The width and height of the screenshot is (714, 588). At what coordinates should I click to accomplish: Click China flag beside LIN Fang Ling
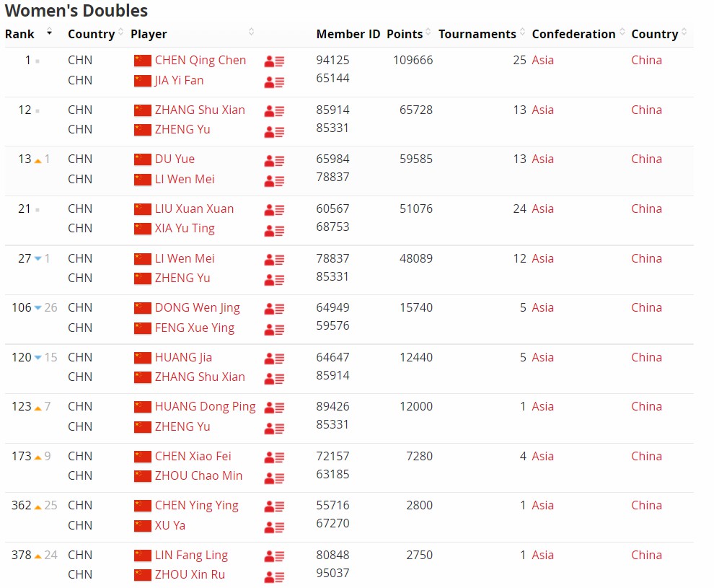(143, 556)
